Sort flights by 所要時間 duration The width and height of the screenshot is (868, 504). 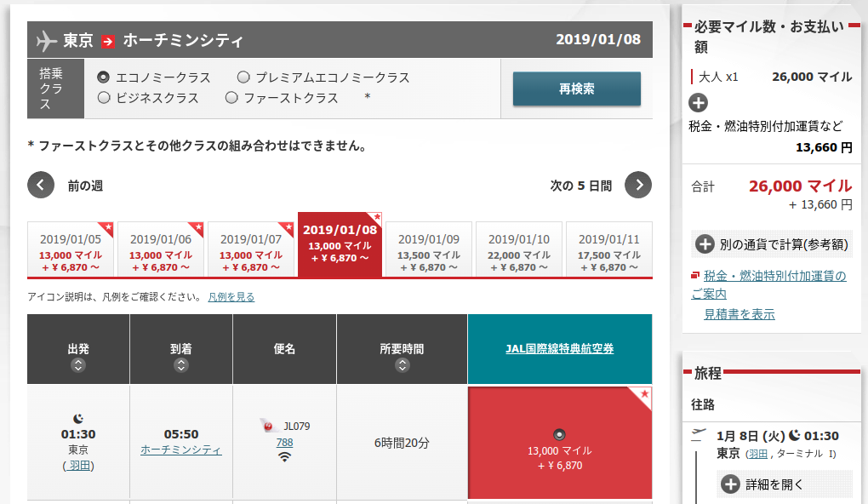click(x=403, y=365)
